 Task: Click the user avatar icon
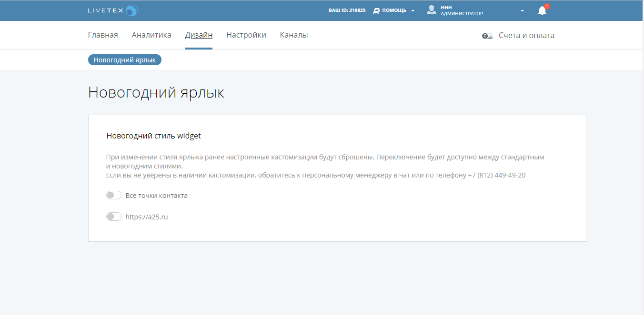coord(432,10)
